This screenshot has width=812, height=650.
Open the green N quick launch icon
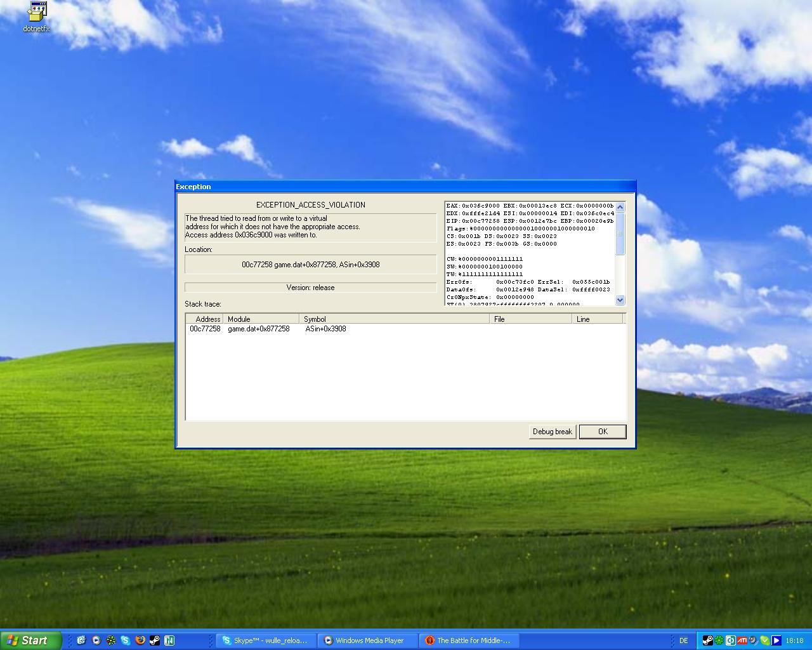click(169, 640)
